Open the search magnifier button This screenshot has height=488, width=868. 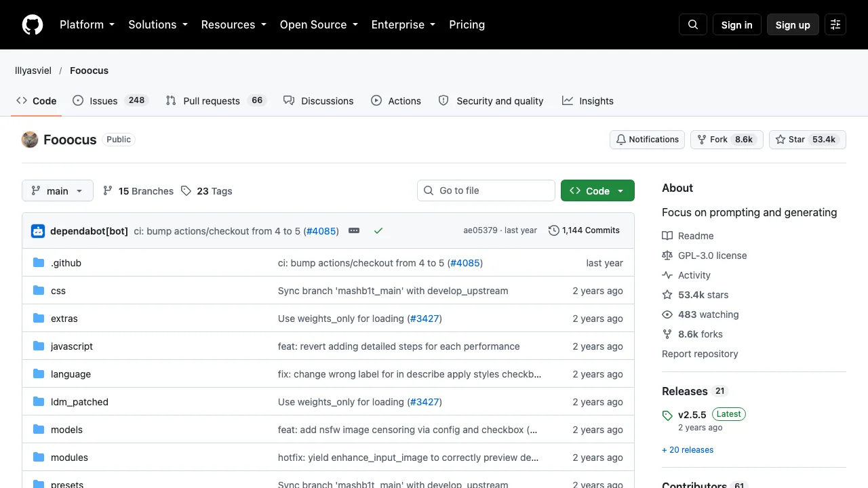pos(693,24)
